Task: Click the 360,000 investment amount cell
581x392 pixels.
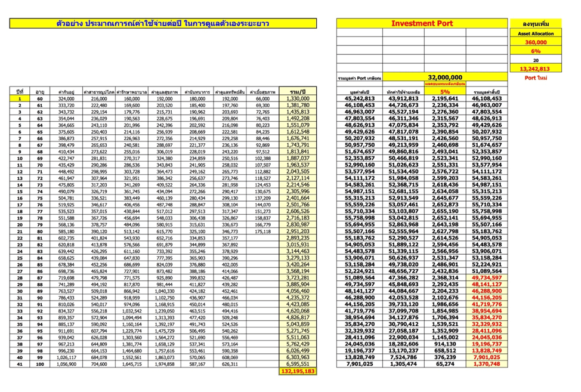Action: pos(536,42)
